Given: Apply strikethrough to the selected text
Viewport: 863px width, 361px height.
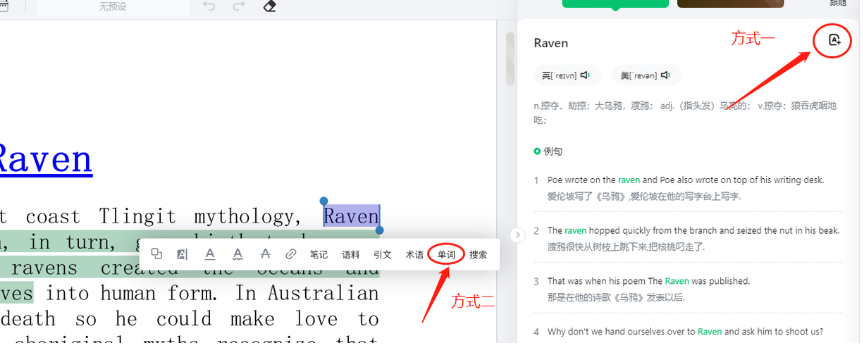Looking at the screenshot, I should coord(265,254).
